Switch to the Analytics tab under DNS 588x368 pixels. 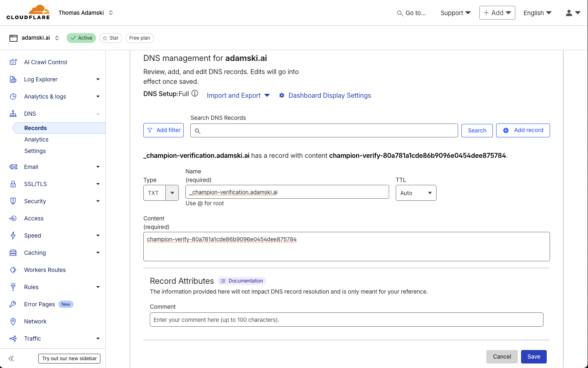(x=36, y=139)
